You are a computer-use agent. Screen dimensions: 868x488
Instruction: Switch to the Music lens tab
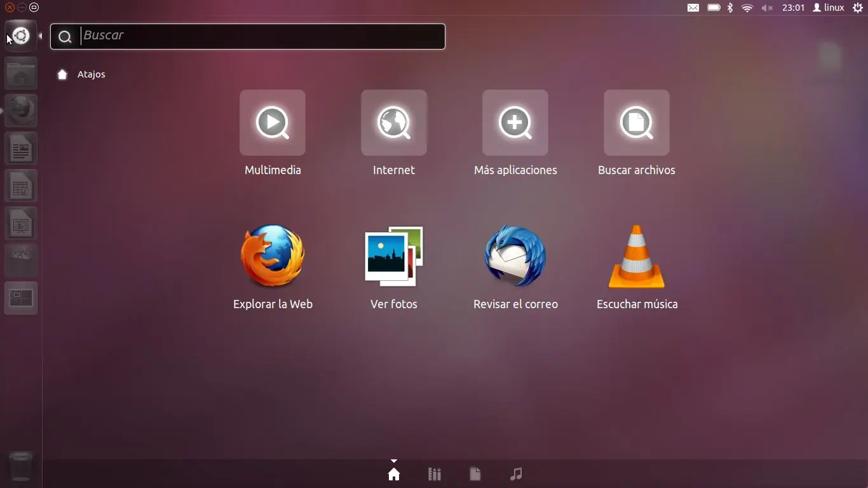[516, 474]
